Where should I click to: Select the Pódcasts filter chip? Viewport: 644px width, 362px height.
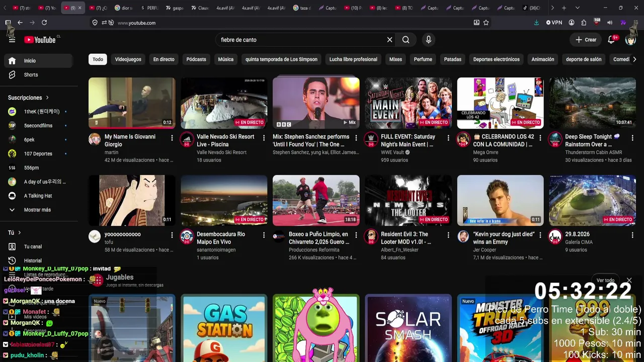pos(196,59)
